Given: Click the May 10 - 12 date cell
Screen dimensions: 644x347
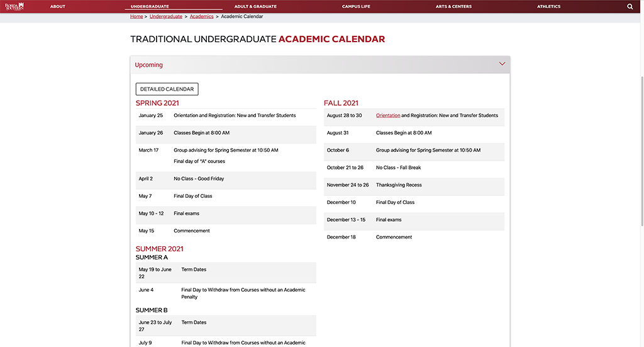Looking at the screenshot, I should 151,213.
